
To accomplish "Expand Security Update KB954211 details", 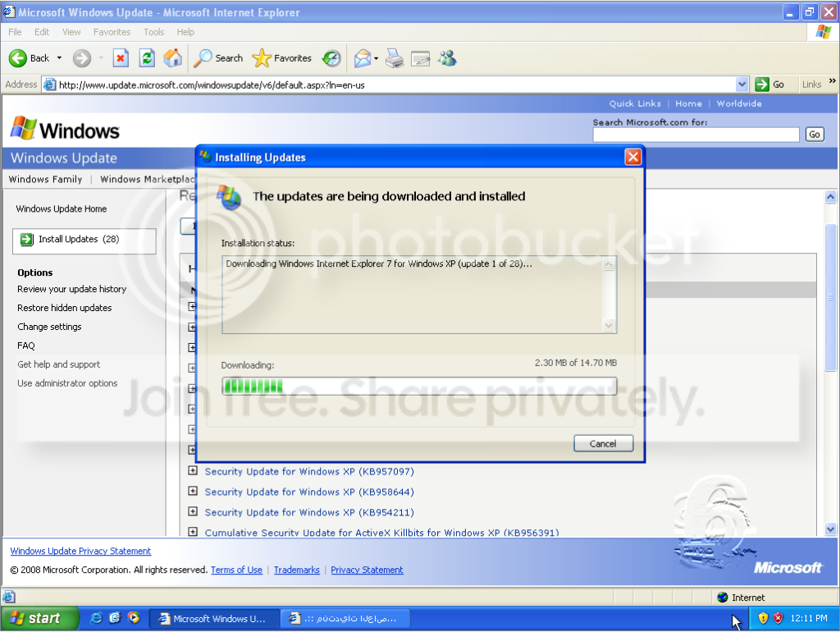I will pos(193,511).
